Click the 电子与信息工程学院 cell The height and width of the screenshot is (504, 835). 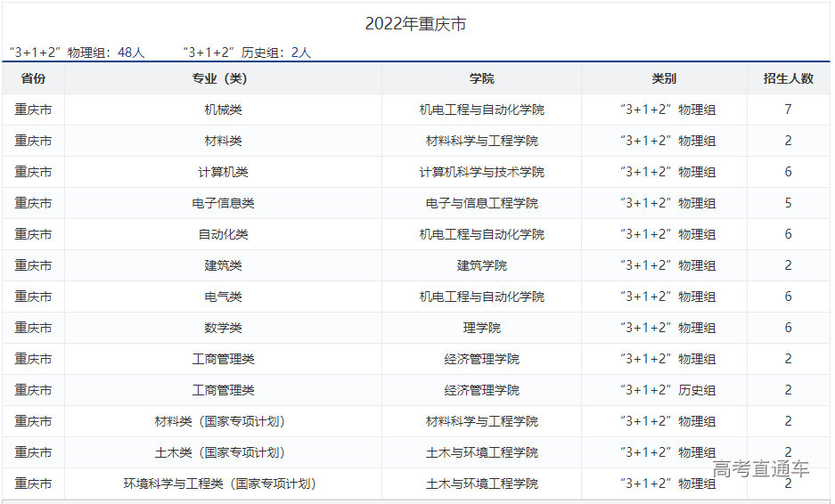(481, 203)
